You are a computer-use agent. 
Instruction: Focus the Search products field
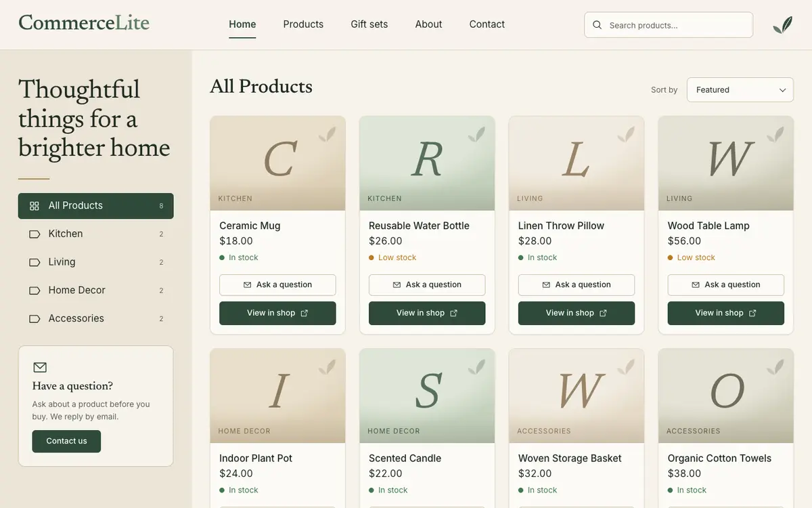tap(669, 25)
